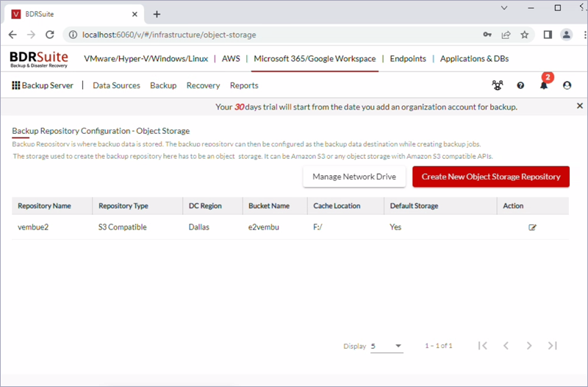The width and height of the screenshot is (588, 387).
Task: Open the browser tab search chevron
Action: [504, 8]
